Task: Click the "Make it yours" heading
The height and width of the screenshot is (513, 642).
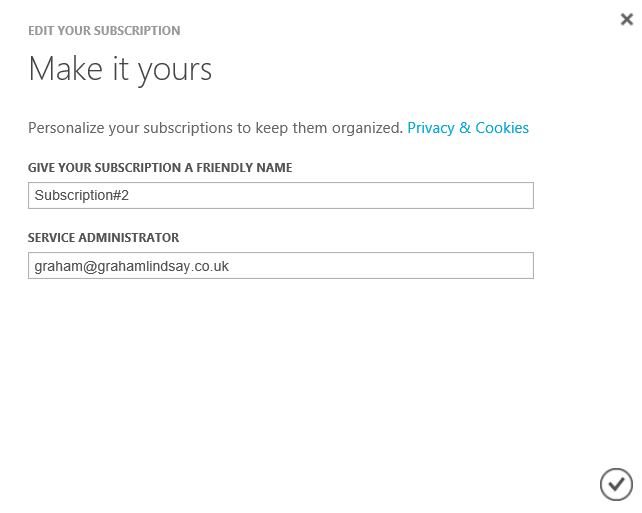Action: tap(120, 69)
